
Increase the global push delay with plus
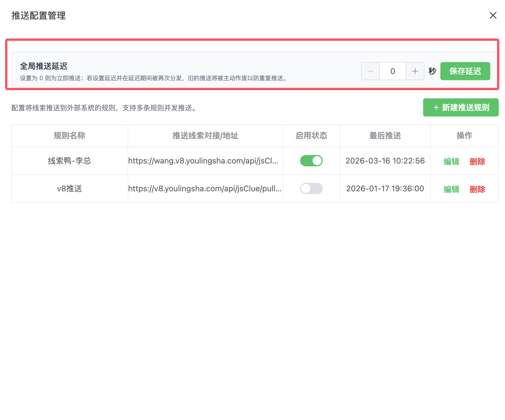pyautogui.click(x=415, y=71)
